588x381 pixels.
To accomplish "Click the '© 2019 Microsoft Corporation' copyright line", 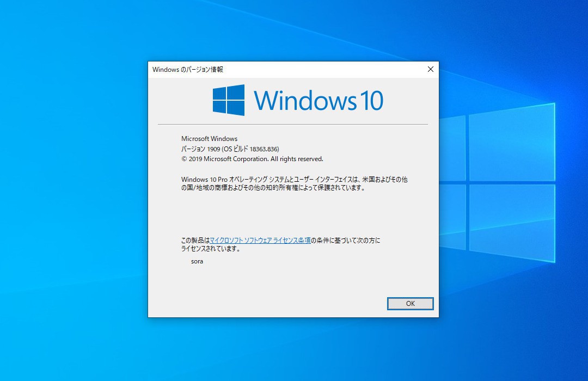I will click(x=252, y=159).
